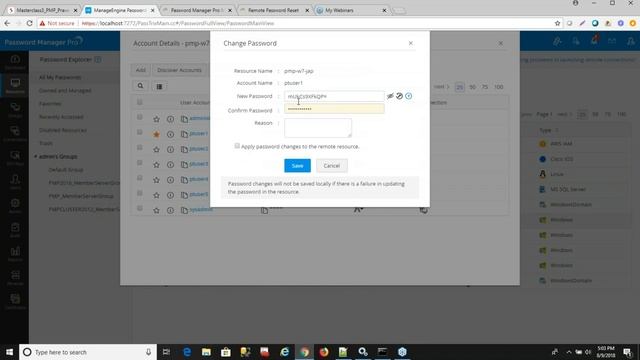Viewport: 640px width, 360px height.
Task: Click the password generator icon beside New Password
Action: [400, 96]
